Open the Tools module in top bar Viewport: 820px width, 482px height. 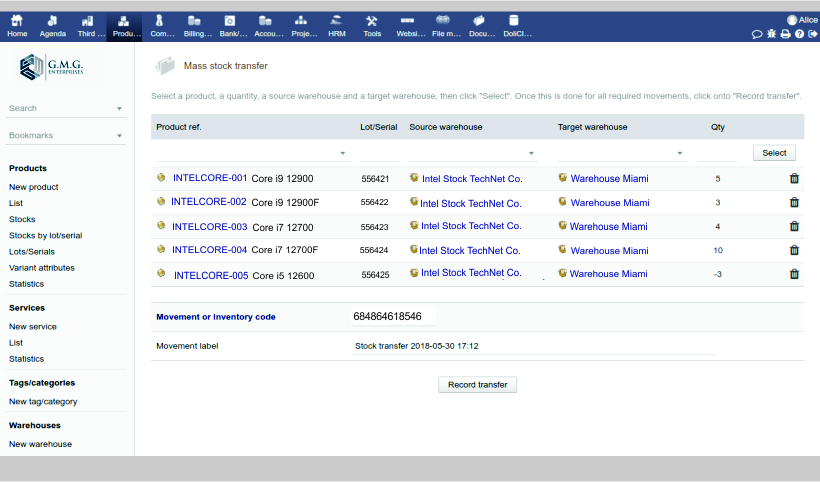pyautogui.click(x=372, y=26)
